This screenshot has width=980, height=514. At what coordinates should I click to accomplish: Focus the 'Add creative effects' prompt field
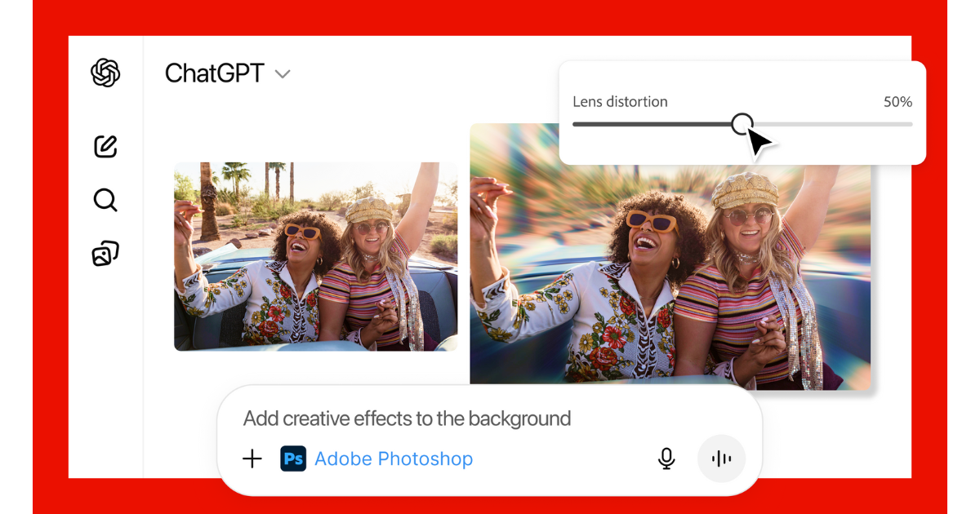(x=407, y=419)
